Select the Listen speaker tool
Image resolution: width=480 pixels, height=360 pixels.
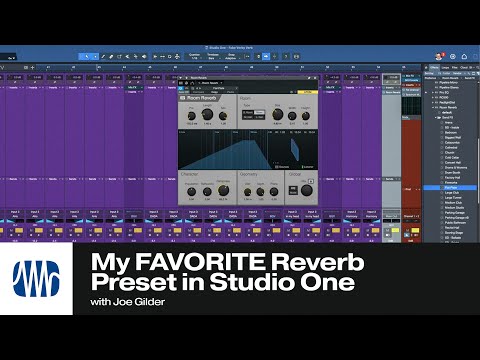tap(144, 57)
